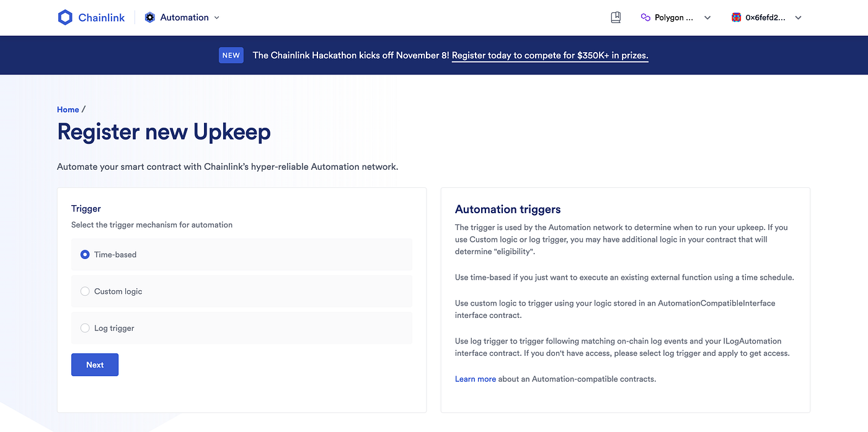868x432 pixels.
Task: Expand the Automation product dropdown chevron
Action: click(x=216, y=17)
